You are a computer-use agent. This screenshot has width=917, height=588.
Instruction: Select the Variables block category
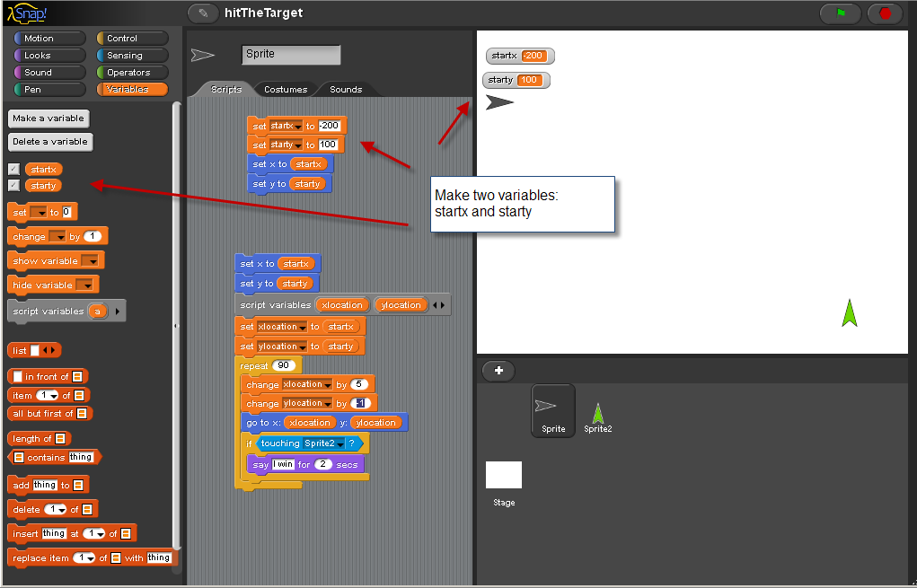coord(132,89)
